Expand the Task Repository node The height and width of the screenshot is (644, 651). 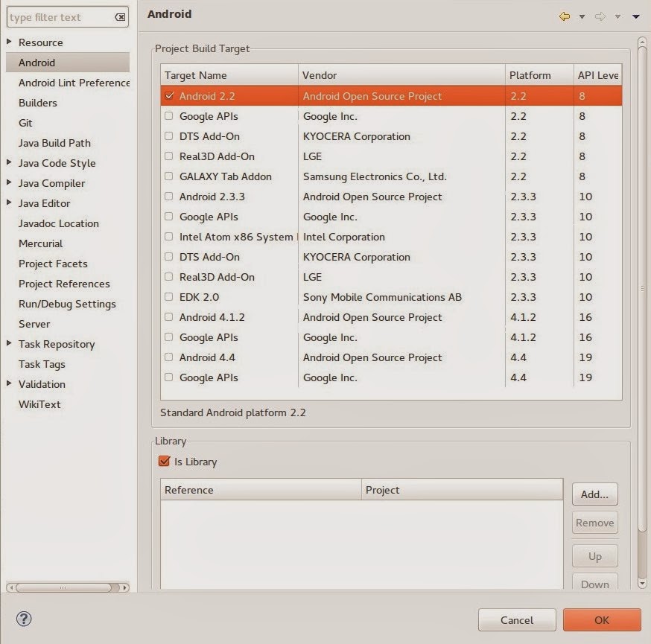[9, 344]
